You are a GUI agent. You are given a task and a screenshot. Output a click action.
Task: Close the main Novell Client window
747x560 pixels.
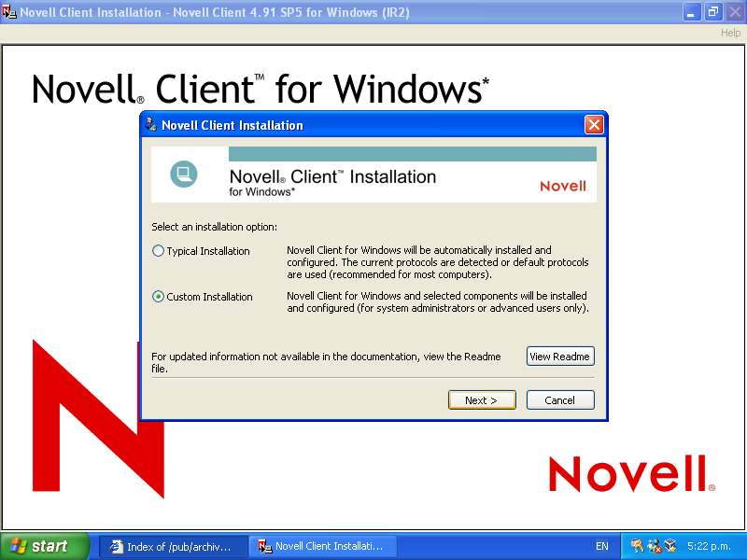click(x=735, y=12)
